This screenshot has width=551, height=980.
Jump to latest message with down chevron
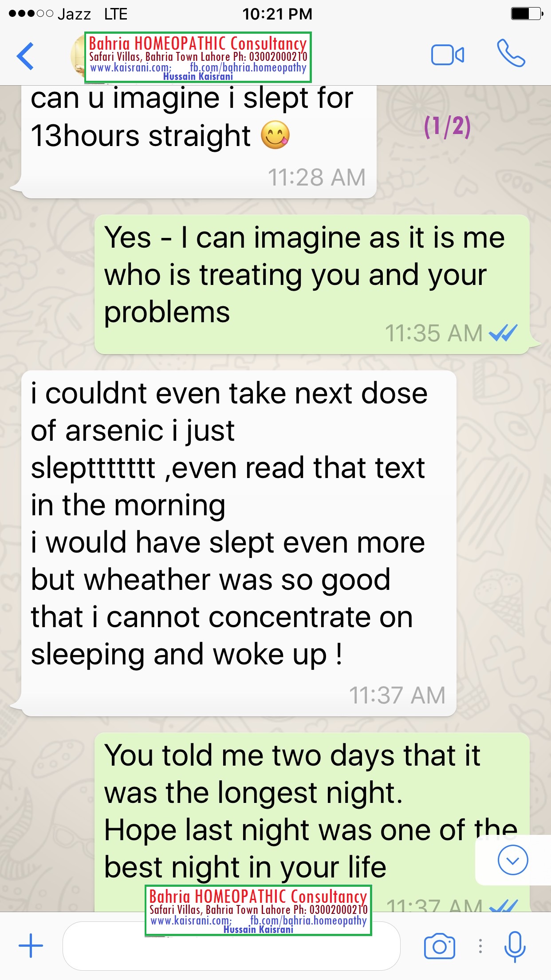[512, 860]
